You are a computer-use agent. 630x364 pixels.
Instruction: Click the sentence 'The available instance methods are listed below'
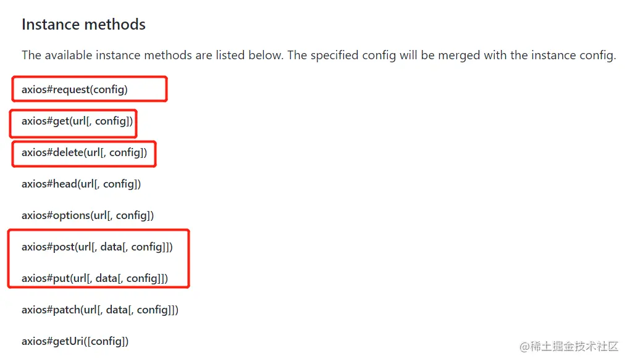[x=152, y=56]
